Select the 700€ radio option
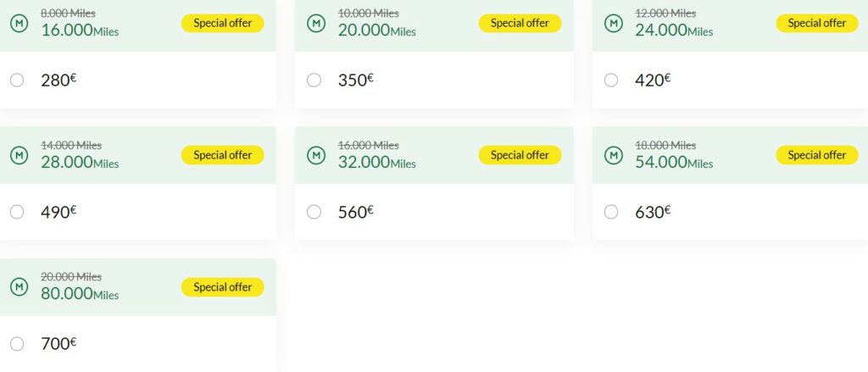Image resolution: width=868 pixels, height=372 pixels. tap(17, 344)
